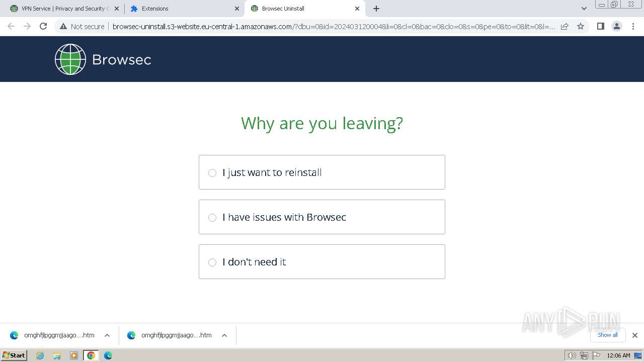The image size is (644, 362).
Task: Open File Explorer from taskbar
Action: [x=57, y=355]
